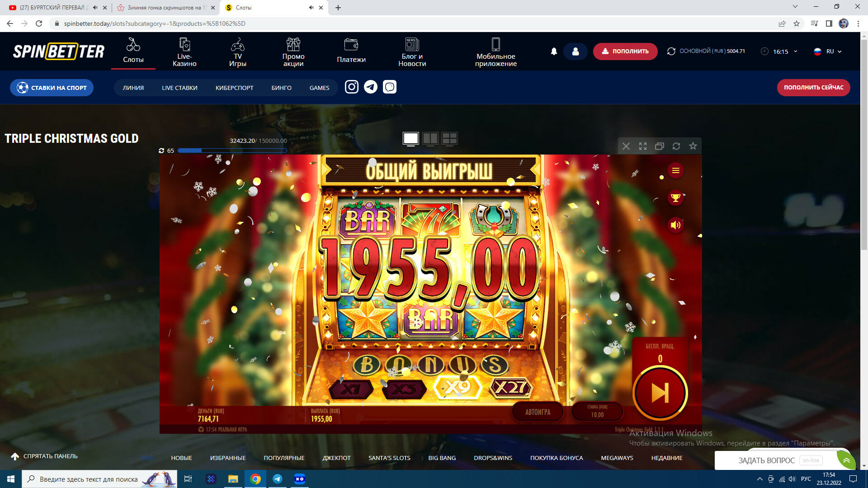Open the Instagram social icon
This screenshot has width=868, height=488.
(x=351, y=87)
